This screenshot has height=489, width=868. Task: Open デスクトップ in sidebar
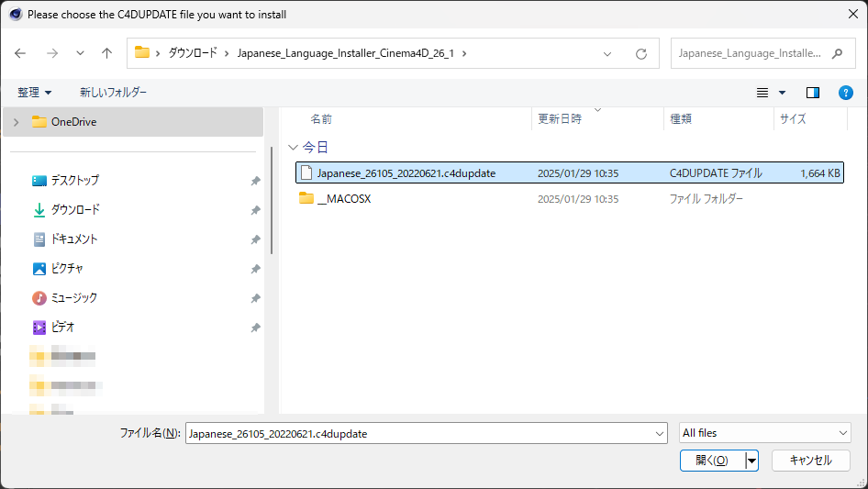[74, 181]
